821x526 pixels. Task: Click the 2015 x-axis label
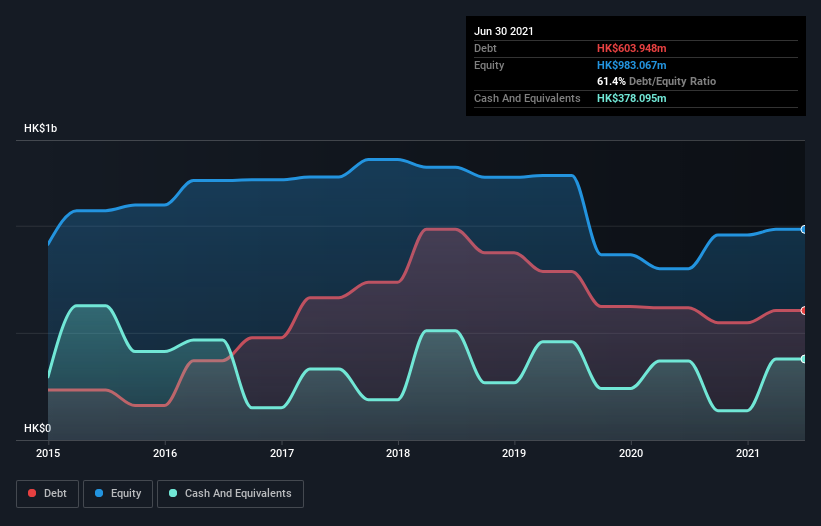point(48,453)
